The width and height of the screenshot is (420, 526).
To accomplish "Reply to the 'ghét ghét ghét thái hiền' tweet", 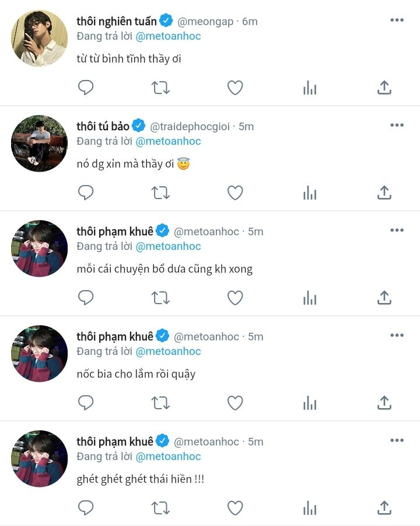I will click(x=86, y=508).
